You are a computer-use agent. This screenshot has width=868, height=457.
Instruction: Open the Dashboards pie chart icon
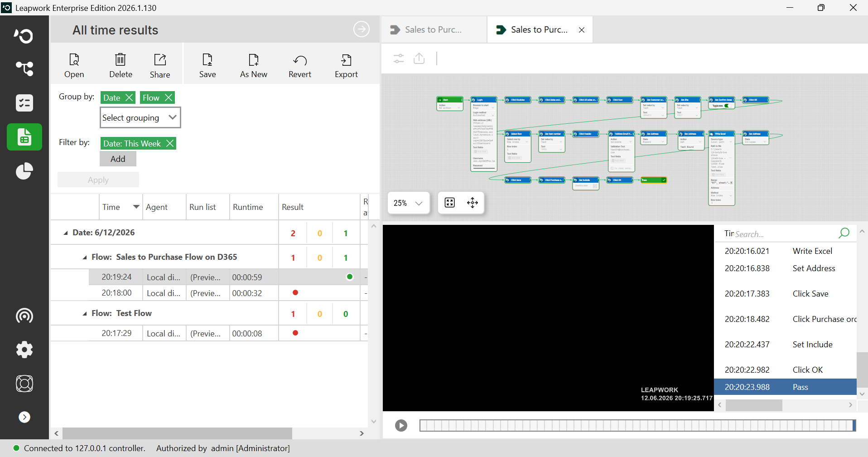click(x=24, y=171)
